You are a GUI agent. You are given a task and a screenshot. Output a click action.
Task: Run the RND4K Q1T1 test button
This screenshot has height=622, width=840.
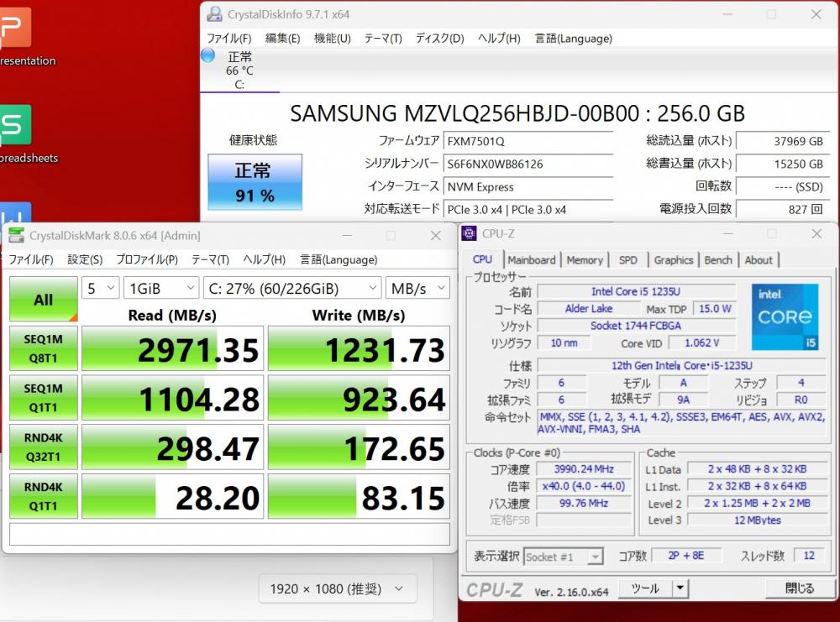44,496
